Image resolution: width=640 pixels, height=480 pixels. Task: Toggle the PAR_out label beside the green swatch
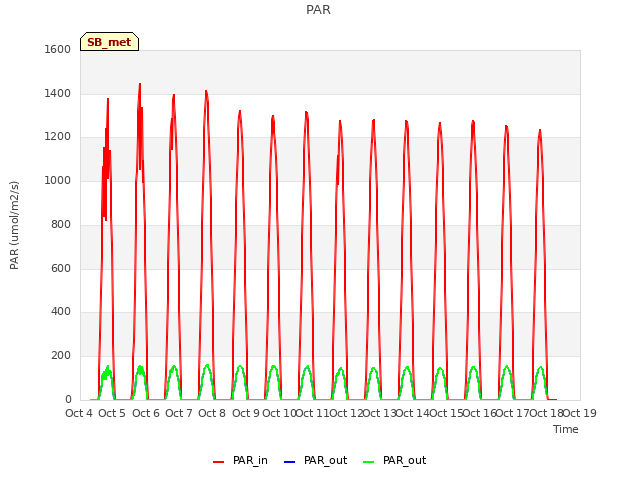tap(404, 460)
